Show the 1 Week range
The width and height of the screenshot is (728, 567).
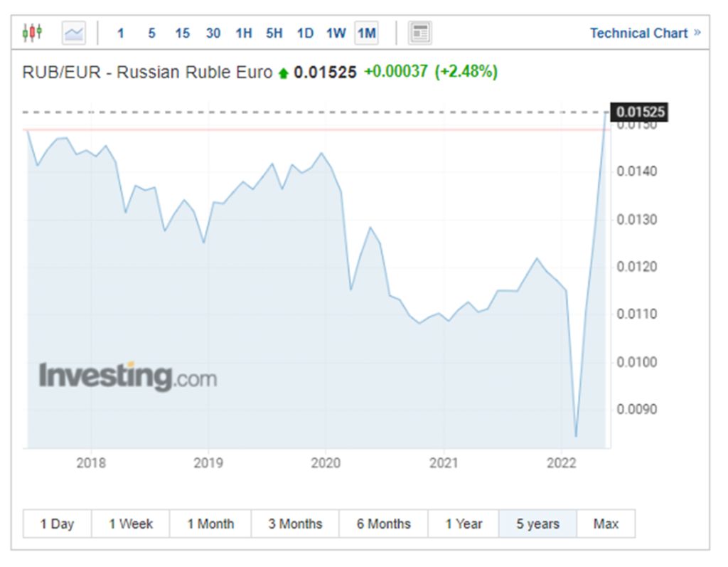131,524
